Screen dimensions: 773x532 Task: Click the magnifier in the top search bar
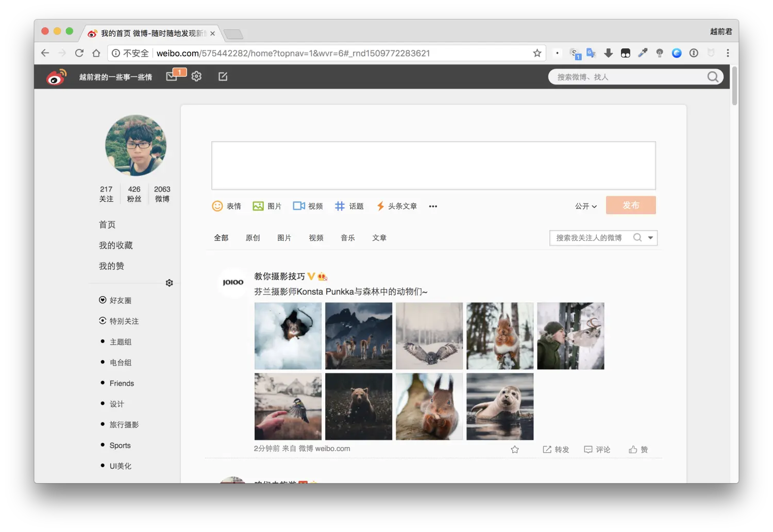713,77
